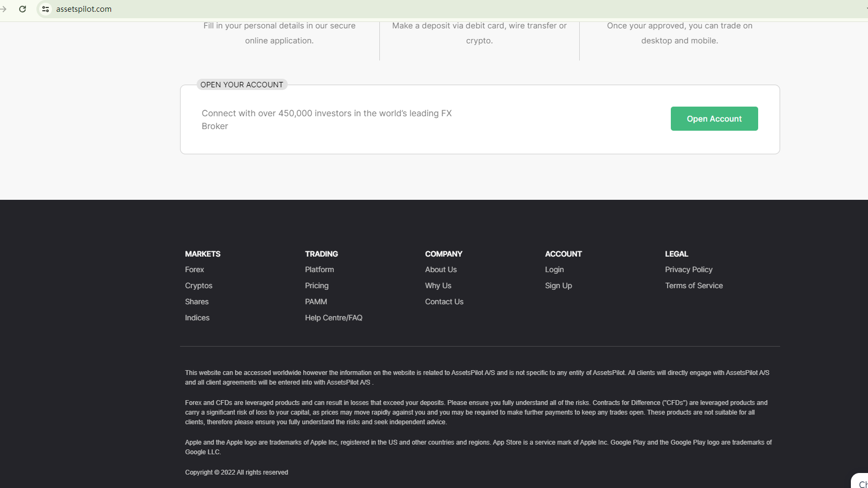
Task: Click the browser forward arrow
Action: (4, 9)
